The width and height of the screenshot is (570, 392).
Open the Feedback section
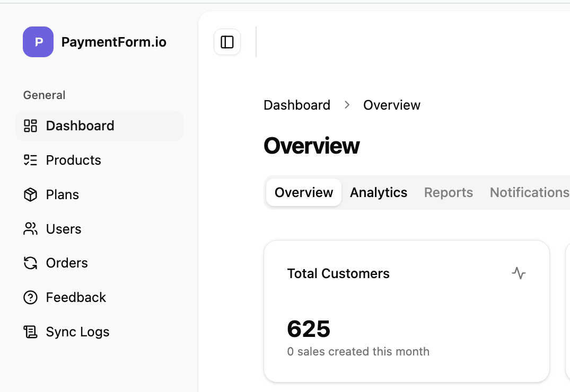pos(99,298)
